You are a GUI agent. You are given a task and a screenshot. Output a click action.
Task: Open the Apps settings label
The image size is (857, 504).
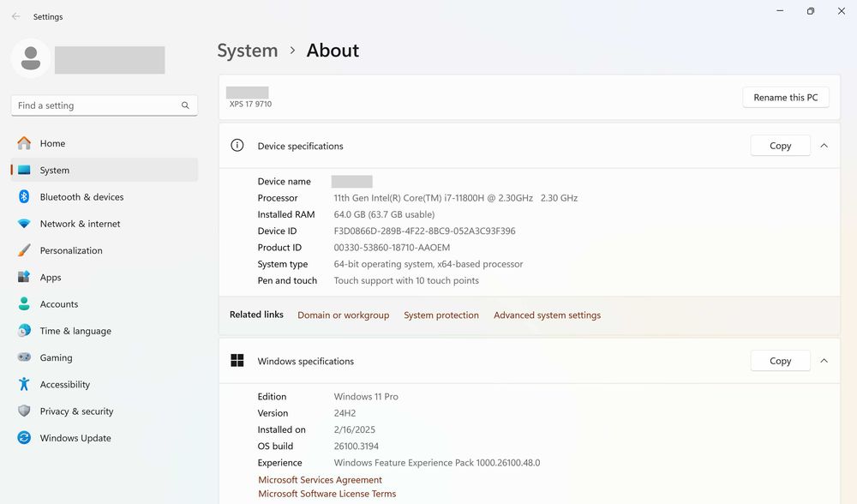[x=51, y=278]
